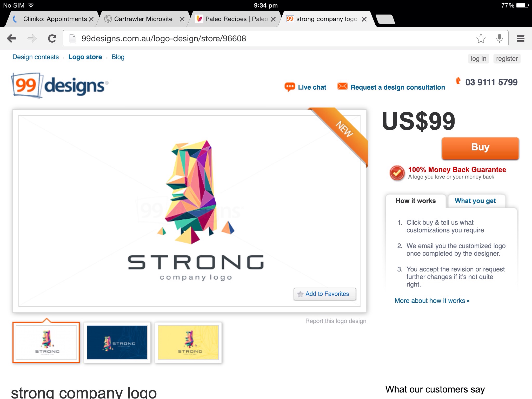
Task: Open the Chrome hamburger menu
Action: click(521, 39)
